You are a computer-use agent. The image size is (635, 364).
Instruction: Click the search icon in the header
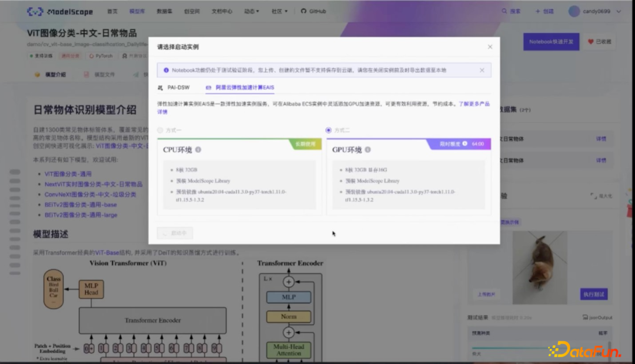click(x=504, y=11)
